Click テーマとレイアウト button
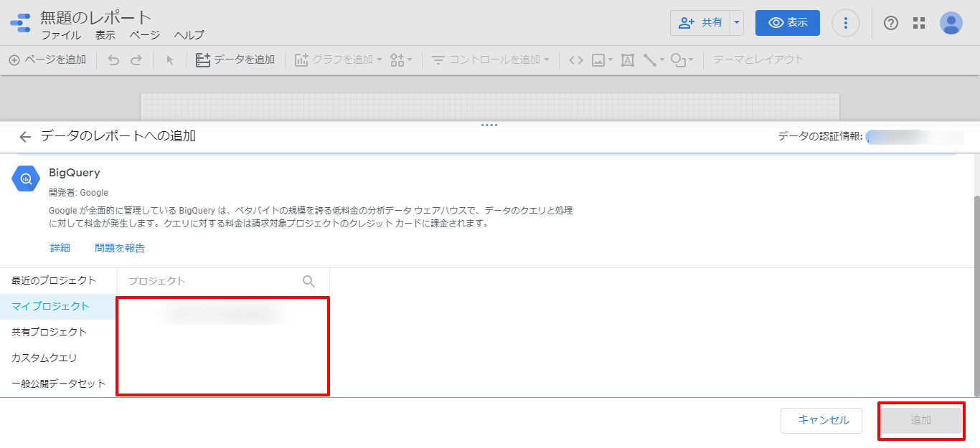This screenshot has height=448, width=980. tap(758, 60)
